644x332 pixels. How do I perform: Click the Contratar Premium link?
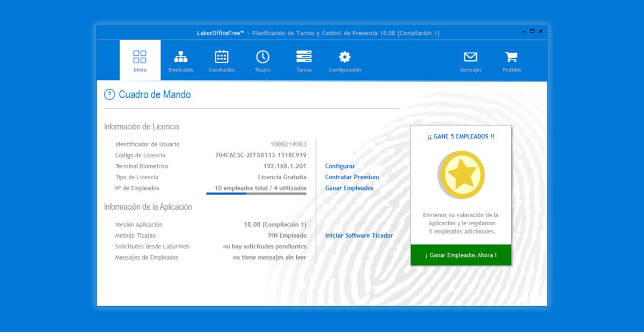point(352,177)
